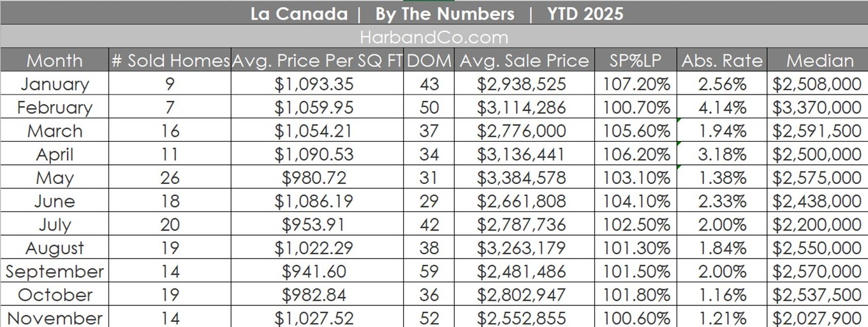This screenshot has height=327, width=868.
Task: Select the Median column header
Action: point(820,61)
